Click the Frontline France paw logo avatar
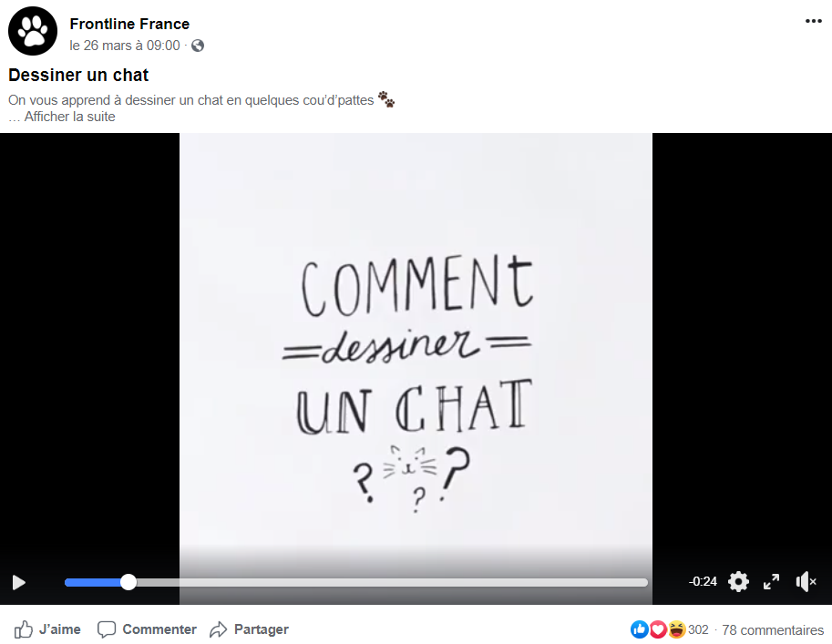The height and width of the screenshot is (644, 832). click(x=33, y=31)
